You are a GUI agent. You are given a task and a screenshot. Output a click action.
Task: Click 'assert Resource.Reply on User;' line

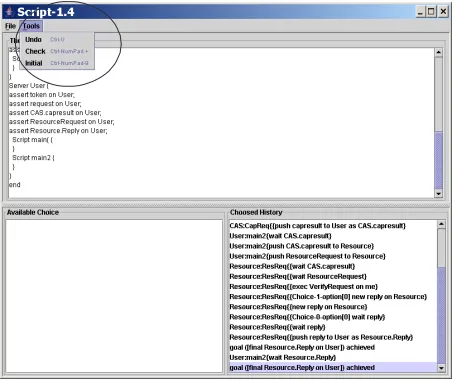pyautogui.click(x=58, y=131)
